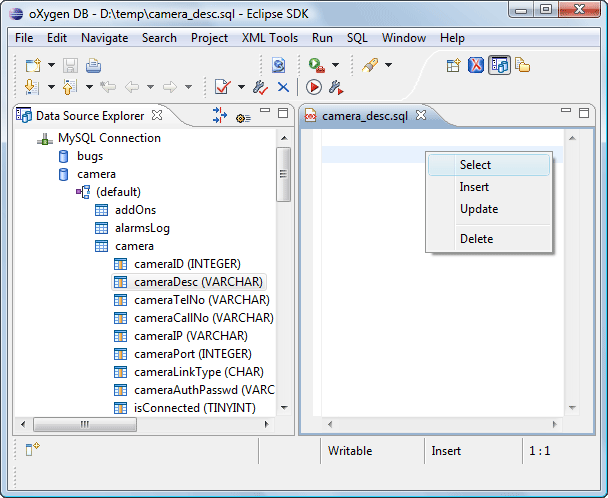The height and width of the screenshot is (498, 608).
Task: Click the Configure filters icon in Data Source Explorer
Action: (x=243, y=116)
